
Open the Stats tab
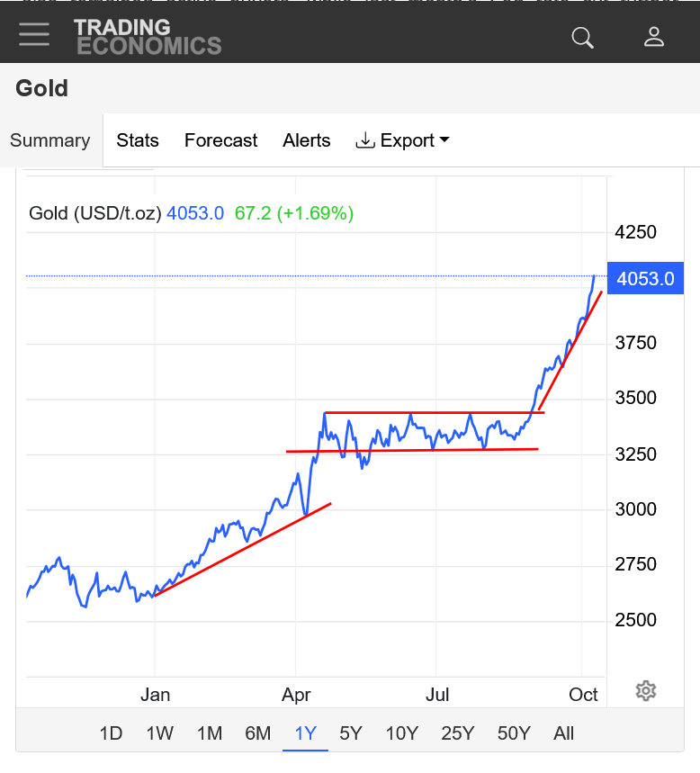pos(138,140)
